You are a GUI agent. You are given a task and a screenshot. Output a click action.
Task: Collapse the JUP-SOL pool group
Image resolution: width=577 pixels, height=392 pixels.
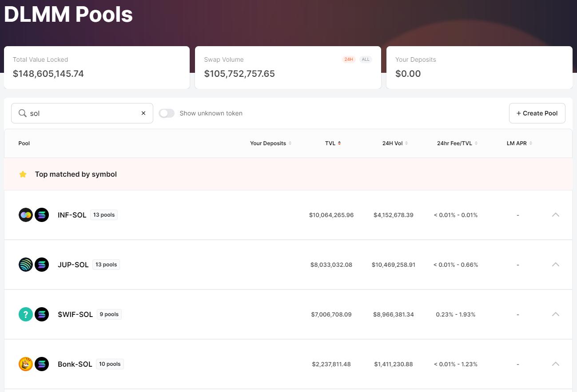click(555, 265)
